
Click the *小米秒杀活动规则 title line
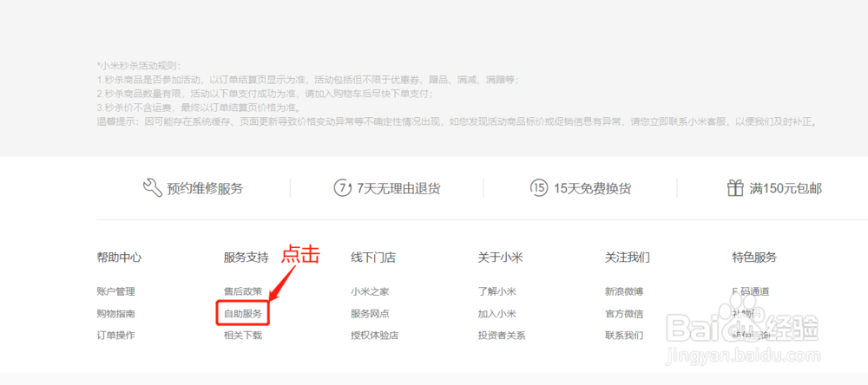(x=139, y=66)
